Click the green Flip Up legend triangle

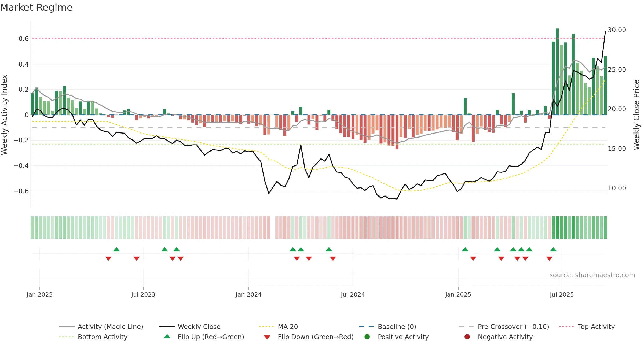[x=167, y=336]
